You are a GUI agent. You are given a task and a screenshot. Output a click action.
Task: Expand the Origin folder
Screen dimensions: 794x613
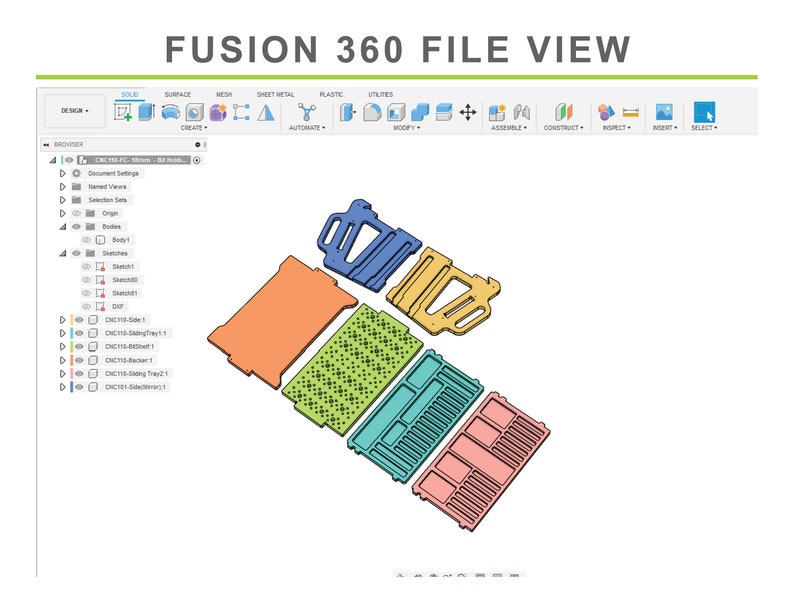[x=62, y=213]
